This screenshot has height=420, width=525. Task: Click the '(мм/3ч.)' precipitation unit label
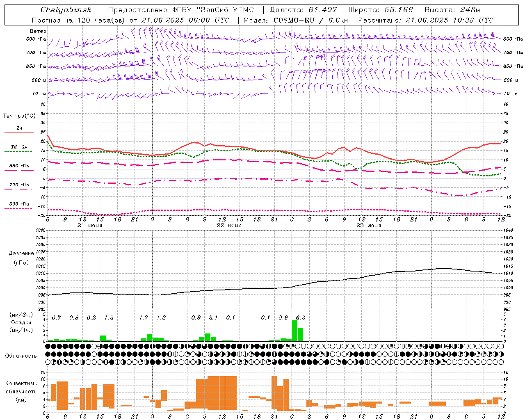(x=21, y=315)
